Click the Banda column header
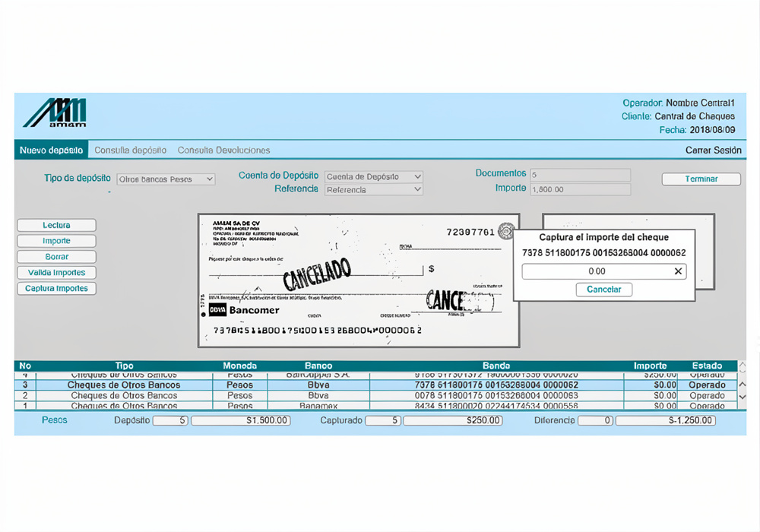Screen dimensions: 760x532 [496, 366]
